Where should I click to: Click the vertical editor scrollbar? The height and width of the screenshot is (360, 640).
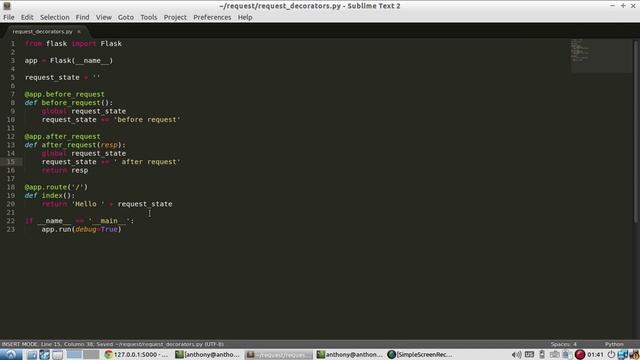636,131
